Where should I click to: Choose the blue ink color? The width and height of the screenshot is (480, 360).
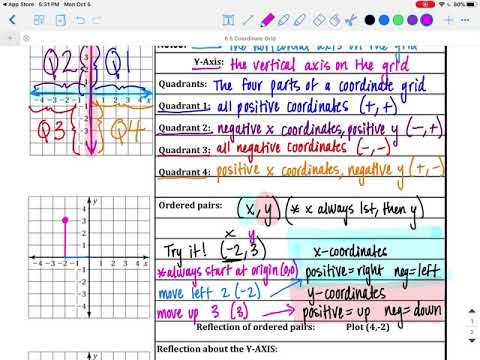click(384, 20)
